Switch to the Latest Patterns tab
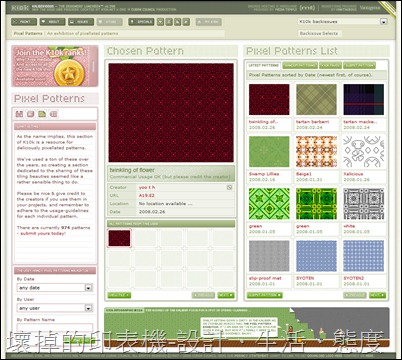This screenshot has height=360, width=402. (x=264, y=65)
